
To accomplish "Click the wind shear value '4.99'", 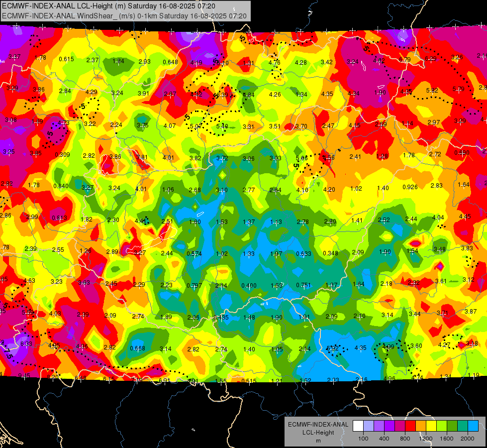I will point(388,346).
